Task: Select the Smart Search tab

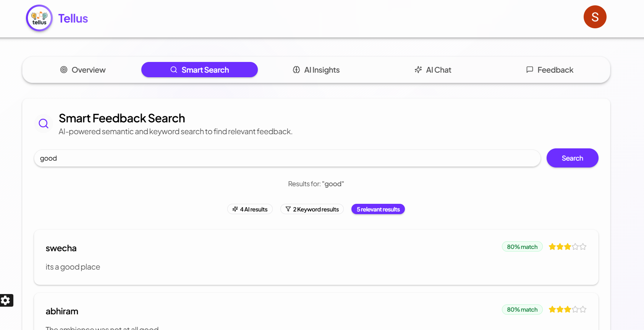Action: (199, 70)
